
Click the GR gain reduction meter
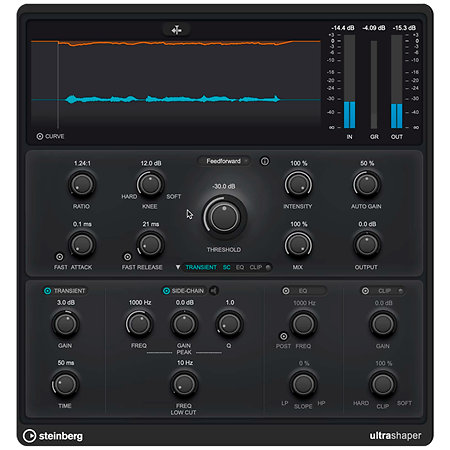click(374, 85)
